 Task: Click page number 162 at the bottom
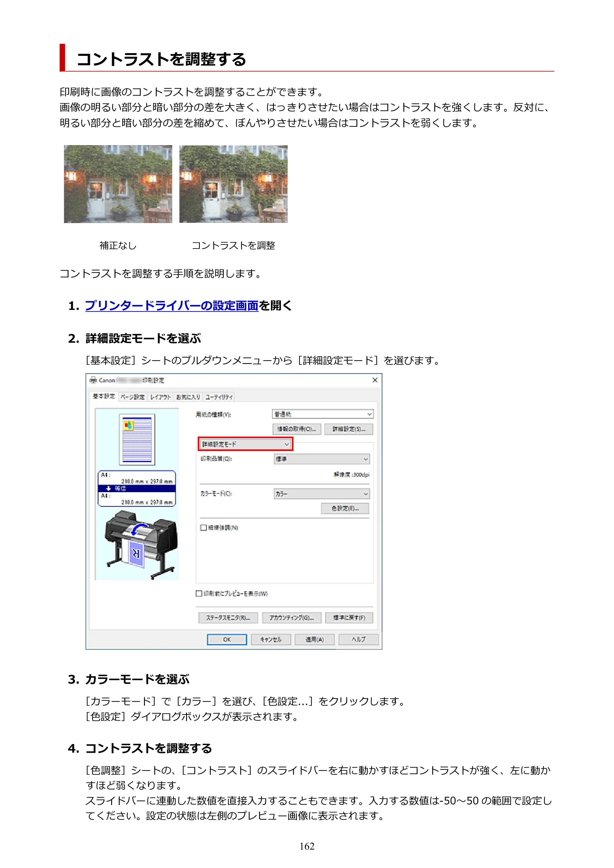click(x=307, y=847)
